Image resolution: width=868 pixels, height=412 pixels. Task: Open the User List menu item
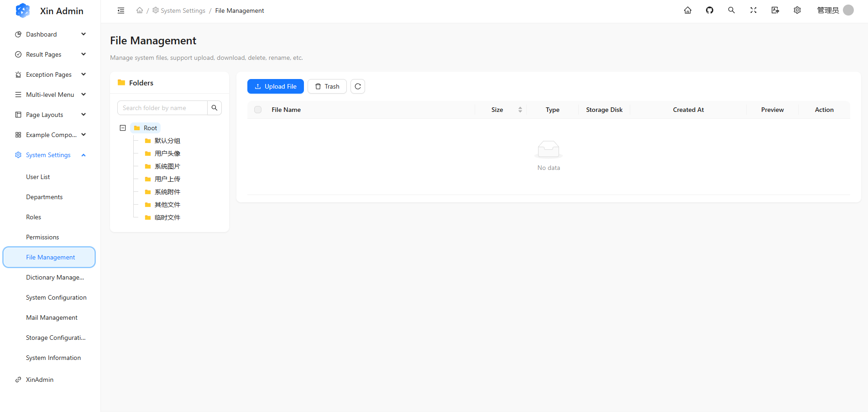click(x=38, y=177)
